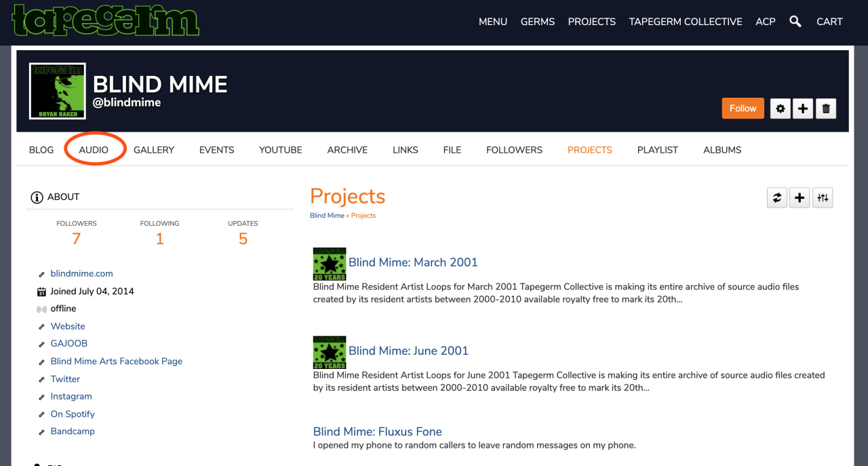Click the search magnifier icon in header
Viewport: 868px width, 466px height.
click(795, 22)
